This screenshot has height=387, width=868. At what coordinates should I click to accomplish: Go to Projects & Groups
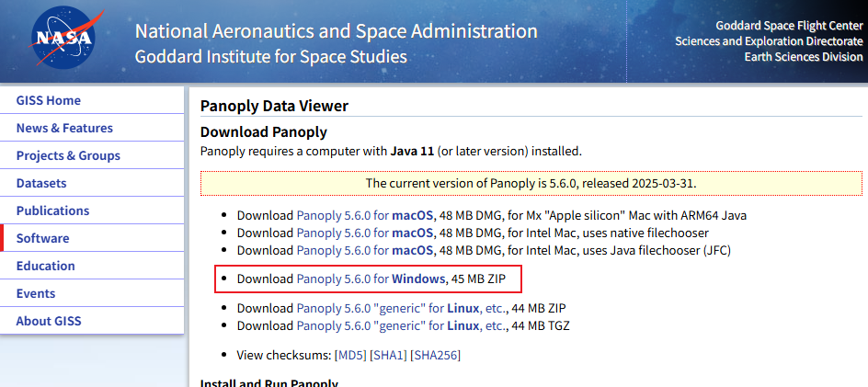(x=92, y=155)
